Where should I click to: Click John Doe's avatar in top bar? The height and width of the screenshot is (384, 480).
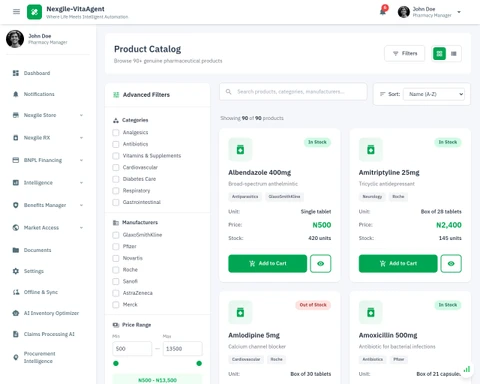click(404, 12)
